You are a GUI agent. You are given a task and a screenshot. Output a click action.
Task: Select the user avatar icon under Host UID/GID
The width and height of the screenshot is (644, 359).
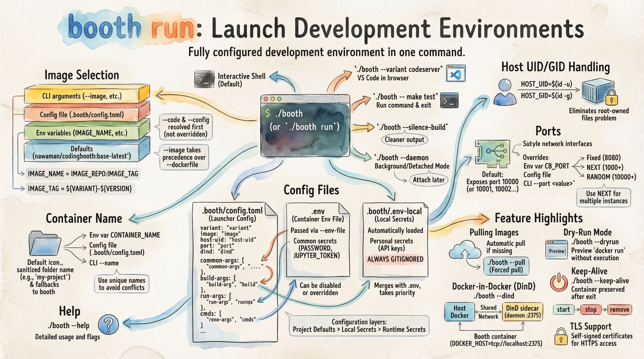[x=505, y=92]
